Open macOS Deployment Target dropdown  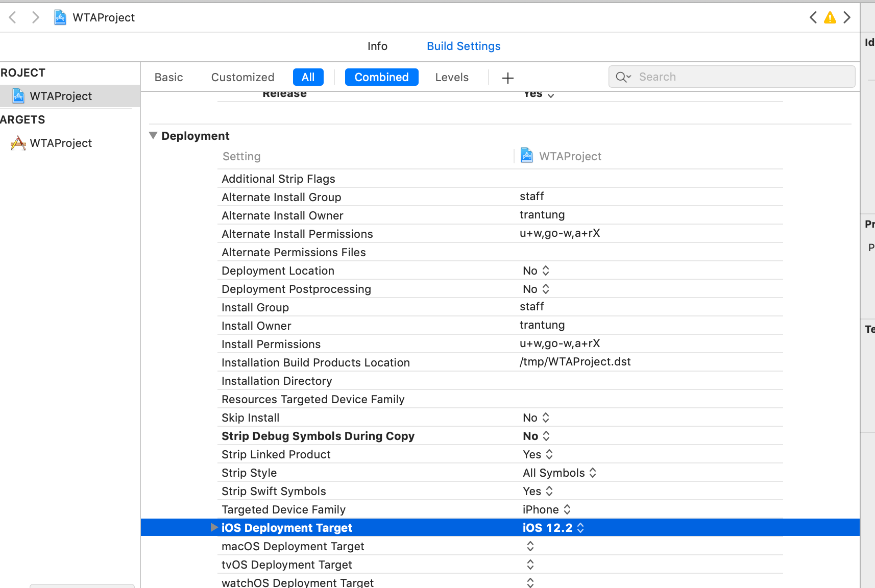point(530,546)
